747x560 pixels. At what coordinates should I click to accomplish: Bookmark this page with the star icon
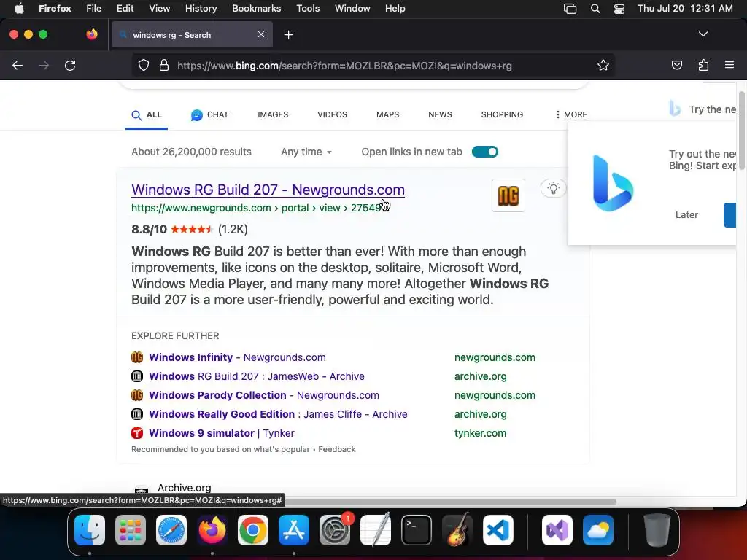point(603,65)
